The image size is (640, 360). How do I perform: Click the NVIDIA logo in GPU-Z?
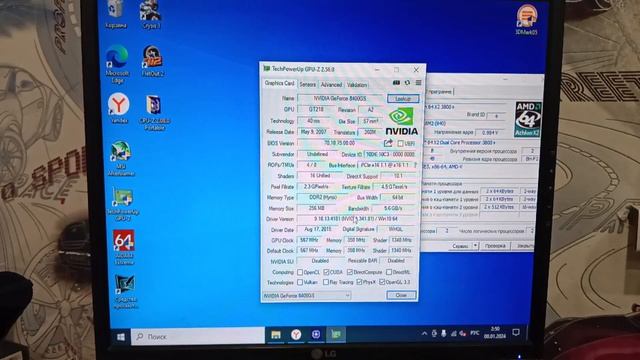(x=402, y=121)
